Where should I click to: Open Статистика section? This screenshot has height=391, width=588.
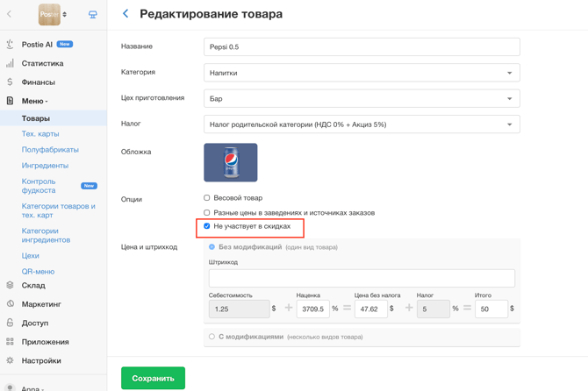[42, 63]
